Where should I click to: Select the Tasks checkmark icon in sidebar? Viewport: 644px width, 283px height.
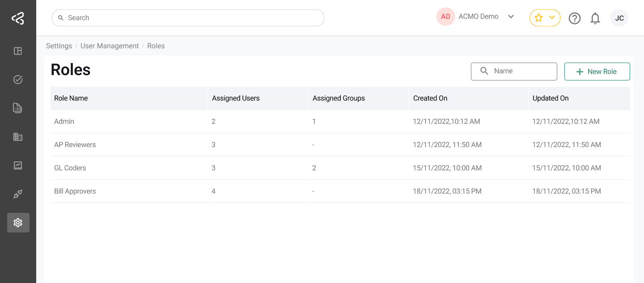point(18,80)
